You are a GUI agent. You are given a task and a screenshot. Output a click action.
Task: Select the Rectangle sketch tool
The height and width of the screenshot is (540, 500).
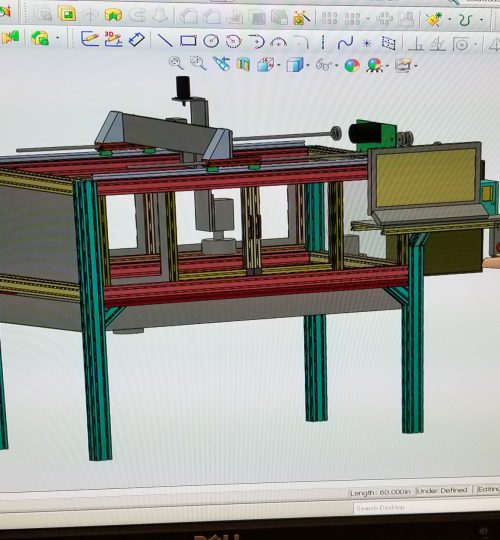coord(188,41)
